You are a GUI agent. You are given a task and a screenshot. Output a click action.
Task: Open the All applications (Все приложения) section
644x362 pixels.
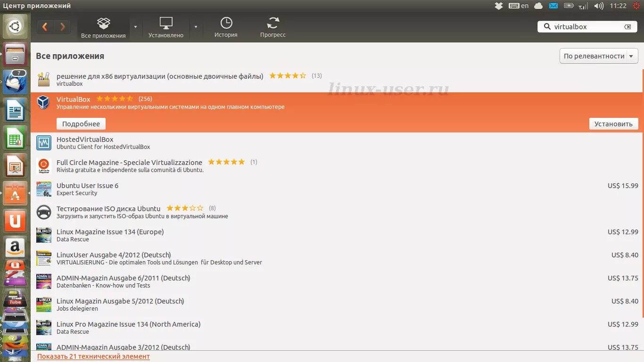(103, 28)
